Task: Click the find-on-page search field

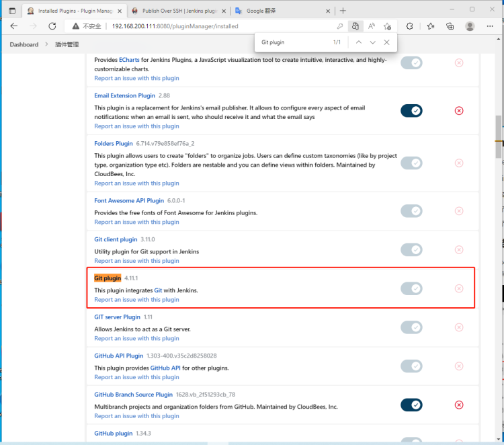Action: coord(292,42)
